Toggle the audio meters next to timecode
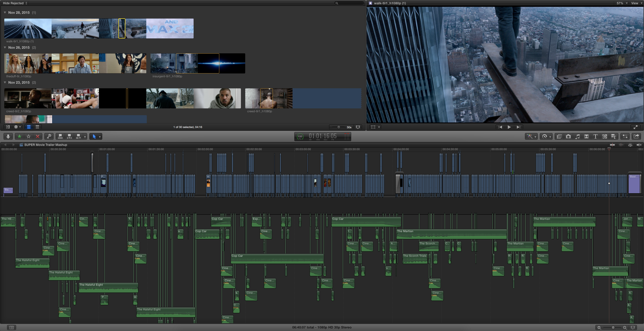 [347, 137]
